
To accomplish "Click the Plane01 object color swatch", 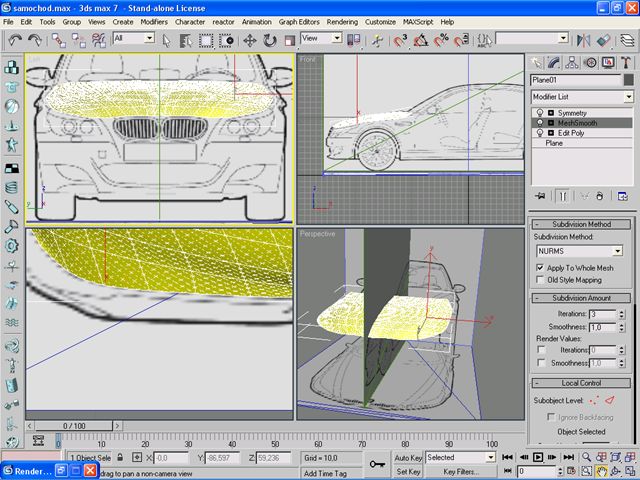I will (x=629, y=80).
